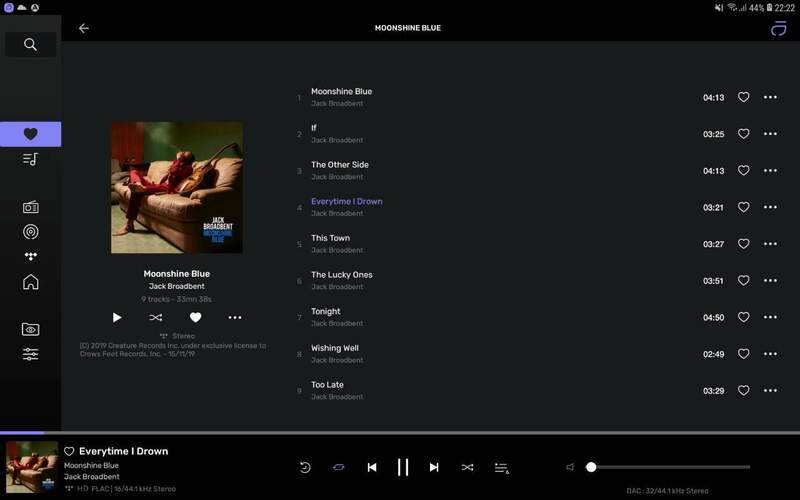Favorite the track Too Late
The height and width of the screenshot is (500, 800).
[743, 391]
